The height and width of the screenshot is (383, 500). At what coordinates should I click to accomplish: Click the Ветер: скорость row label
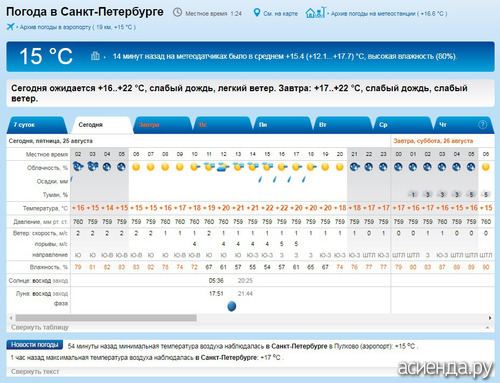tap(40, 233)
